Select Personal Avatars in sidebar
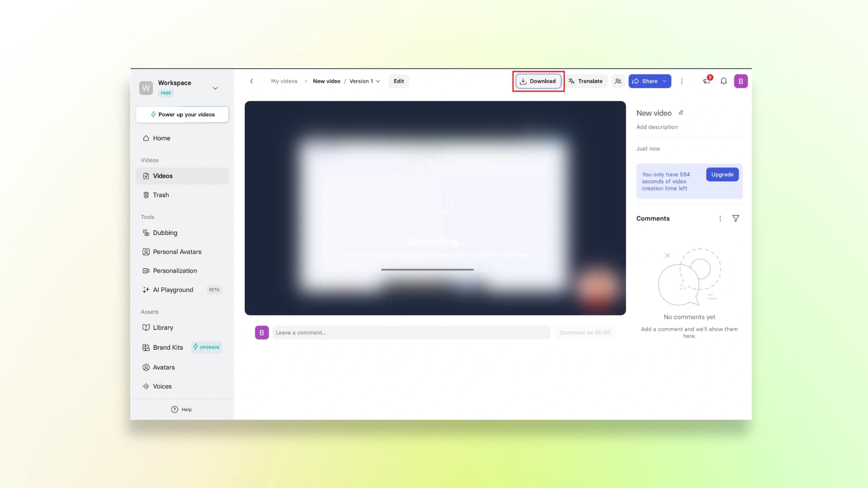This screenshot has height=488, width=868. (x=177, y=252)
